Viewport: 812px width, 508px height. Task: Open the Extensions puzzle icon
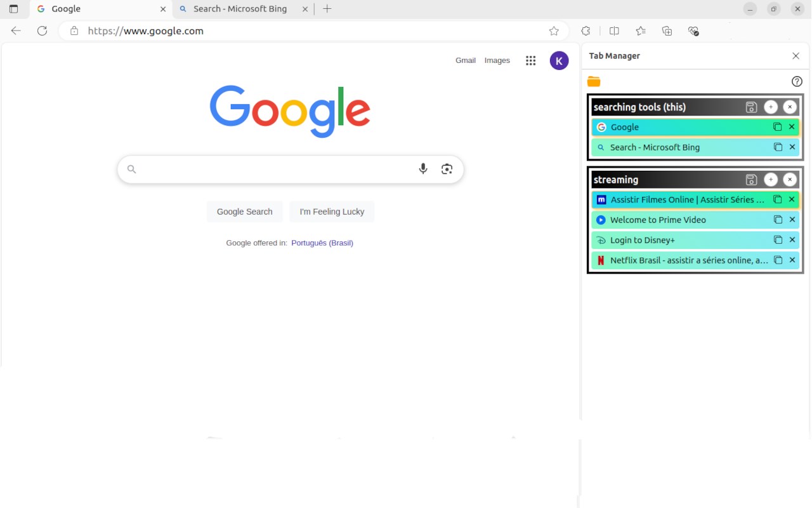coord(586,30)
